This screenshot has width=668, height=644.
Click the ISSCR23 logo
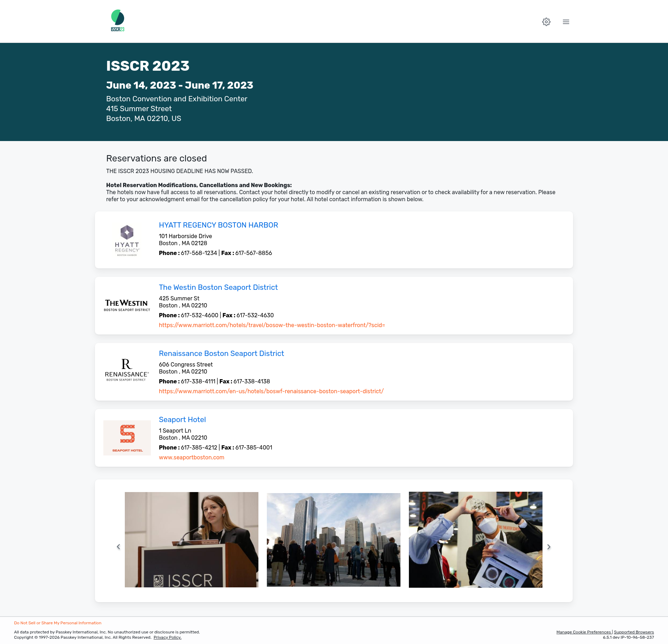(x=118, y=21)
